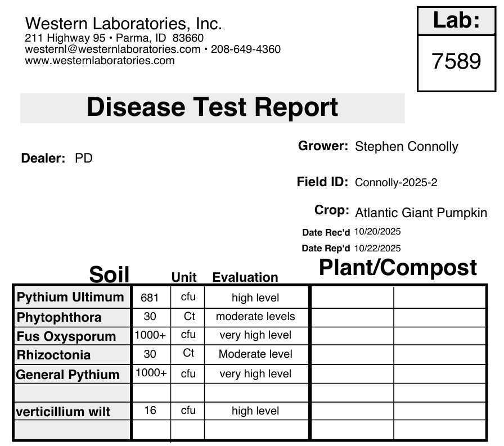The width and height of the screenshot is (504, 446).
Task: Select the verticillium wilt value 16 cell
Action: coord(151,411)
